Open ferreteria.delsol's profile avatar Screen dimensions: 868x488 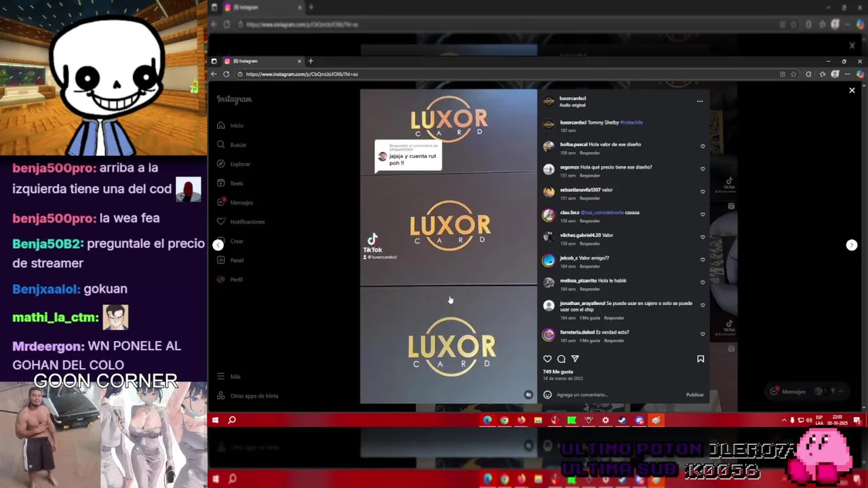point(549,335)
